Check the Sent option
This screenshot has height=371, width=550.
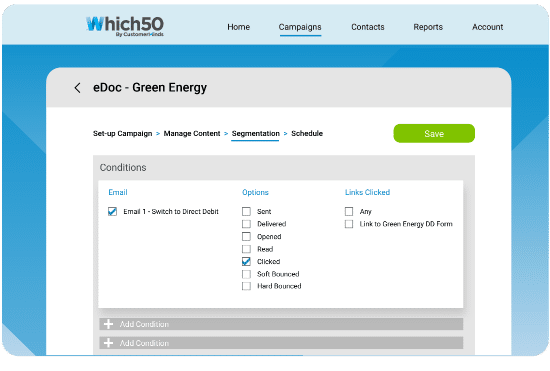pyautogui.click(x=246, y=211)
